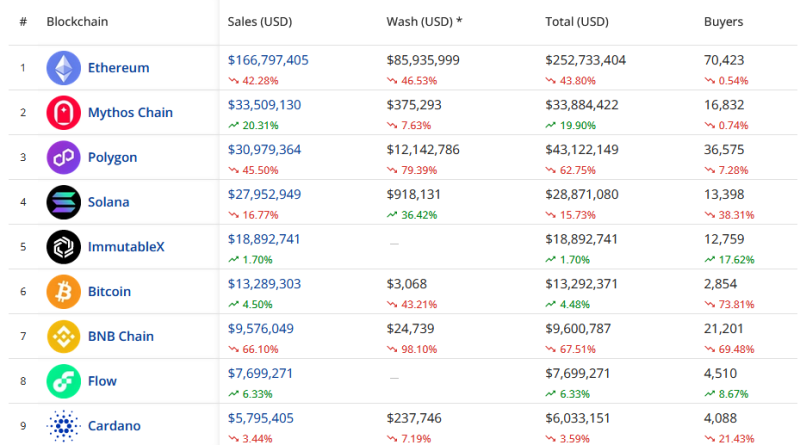Select Bitcoin total value $13,292,371
The height and width of the screenshot is (445, 800).
[581, 284]
